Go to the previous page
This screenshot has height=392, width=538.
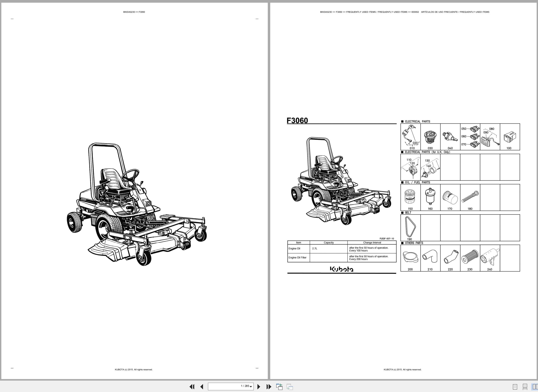202,387
